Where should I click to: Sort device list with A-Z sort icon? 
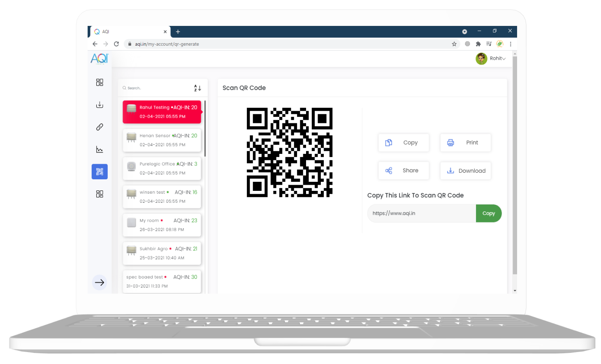(x=197, y=88)
